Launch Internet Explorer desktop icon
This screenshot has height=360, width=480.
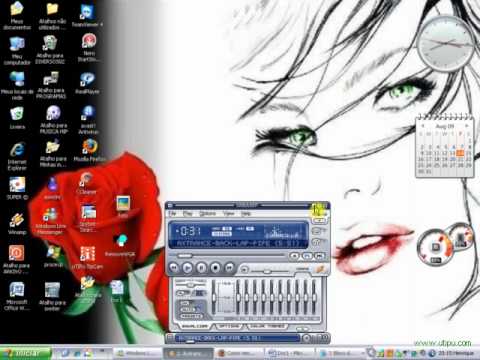click(x=17, y=156)
